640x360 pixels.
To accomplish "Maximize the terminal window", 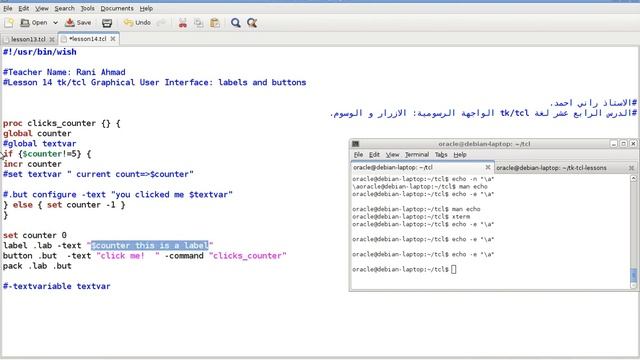I will click(623, 144).
